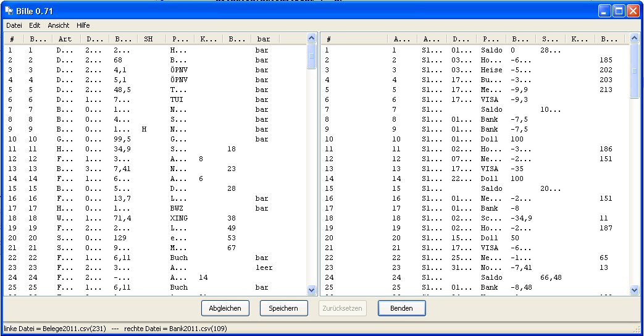Click the right table's scrollbar thumb
This screenshot has width=644, height=336.
(634, 71)
